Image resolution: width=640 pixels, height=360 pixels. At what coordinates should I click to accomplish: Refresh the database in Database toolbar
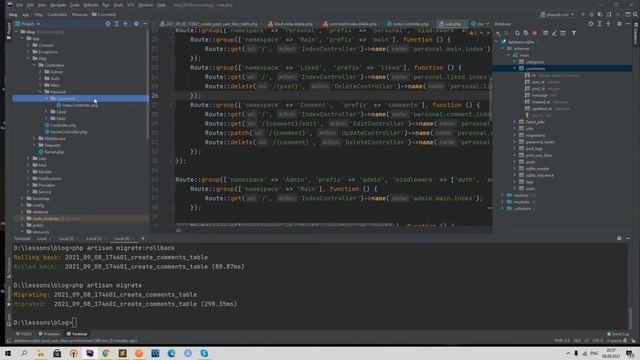(517, 33)
